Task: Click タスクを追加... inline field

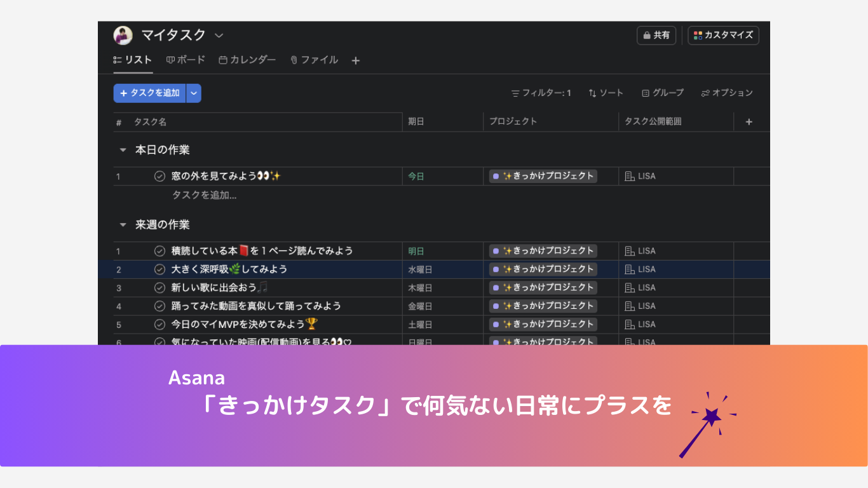Action: (x=204, y=195)
